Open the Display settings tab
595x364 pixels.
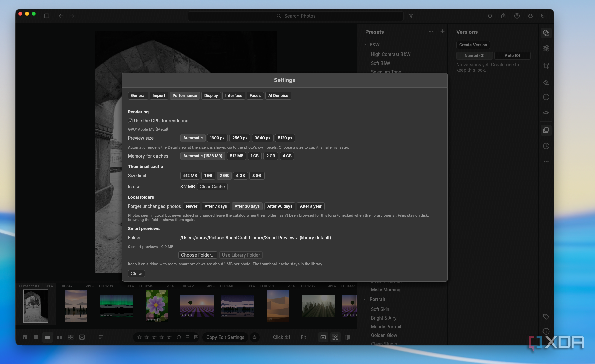(211, 96)
